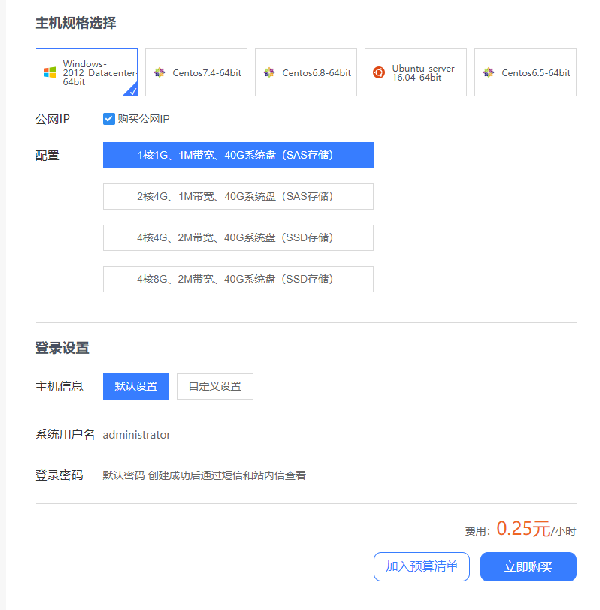Click the default password description text

pos(204,475)
